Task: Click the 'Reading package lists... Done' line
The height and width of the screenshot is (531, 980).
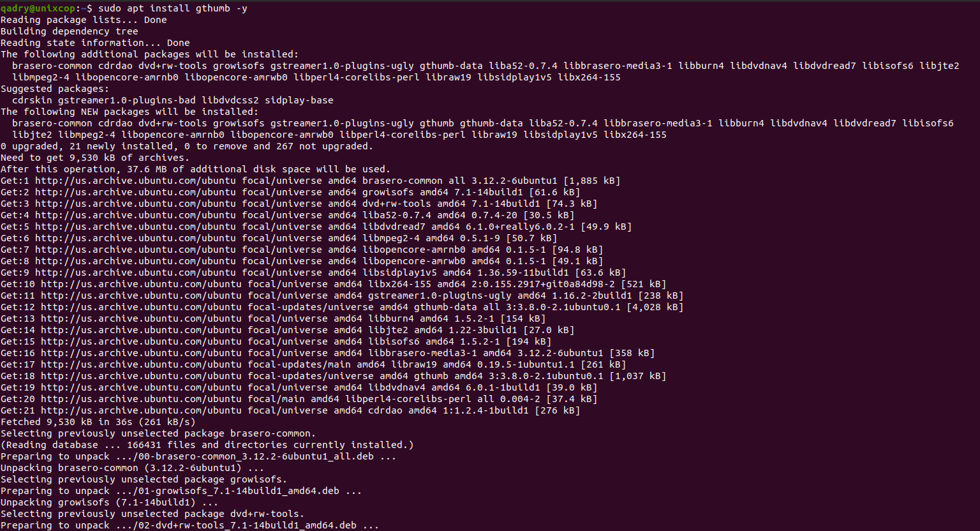Action: coord(84,20)
